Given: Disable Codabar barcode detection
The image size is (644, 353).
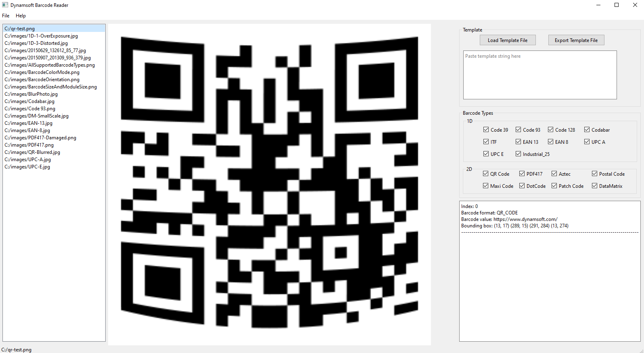Looking at the screenshot, I should coord(587,130).
